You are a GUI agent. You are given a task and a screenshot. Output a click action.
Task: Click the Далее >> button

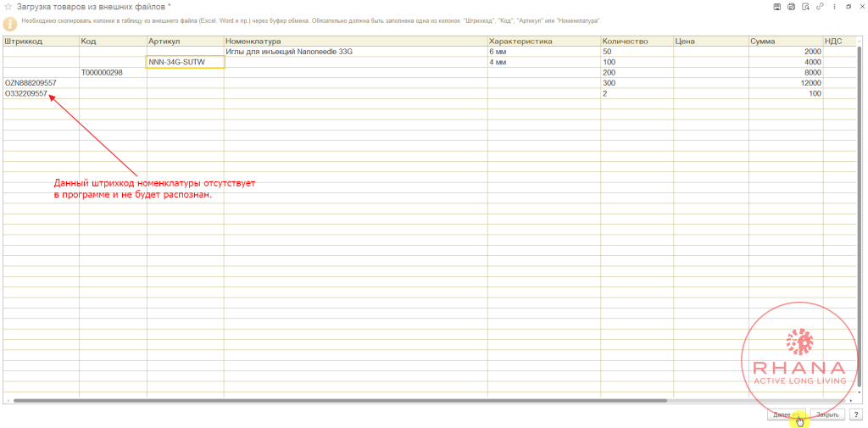pyautogui.click(x=787, y=414)
